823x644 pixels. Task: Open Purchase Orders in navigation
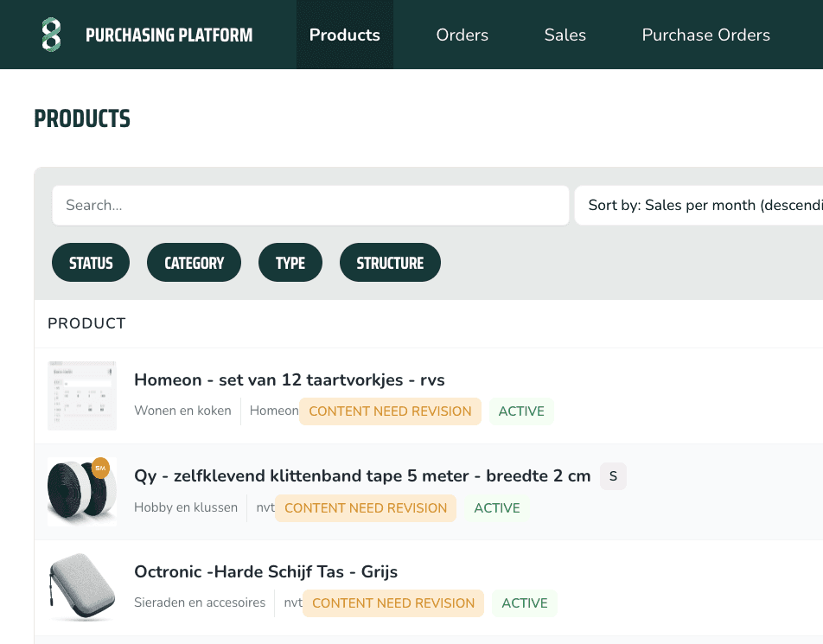(705, 35)
